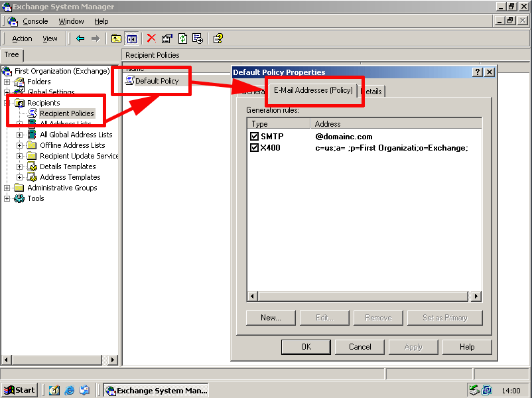Click the Recipient Policies tree icon
Screen dimensions: 532x398
(33, 113)
